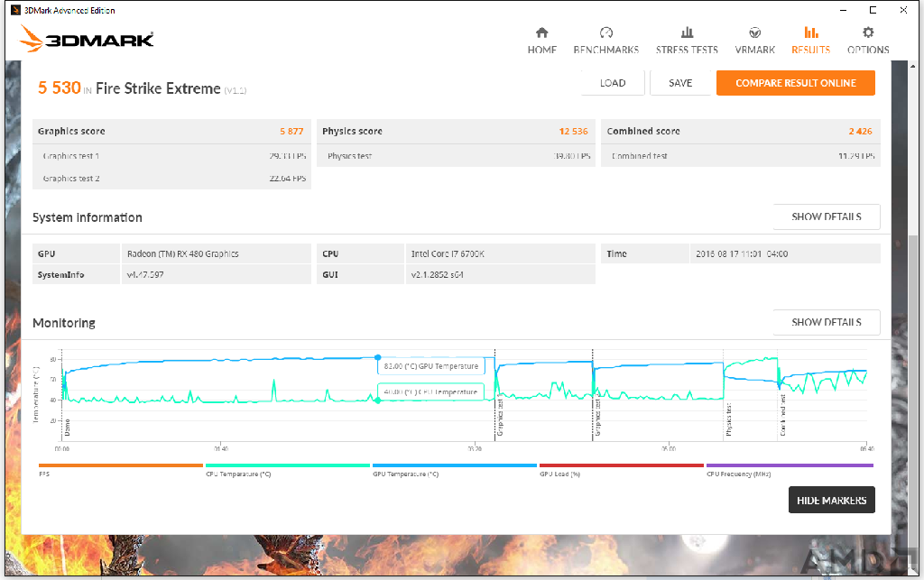This screenshot has width=924, height=580.
Task: Click the scrollbar up arrow
Action: (x=913, y=67)
